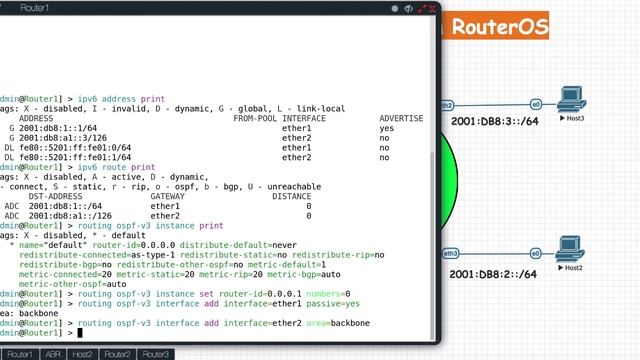Click the DST-ADDRESS column header
This screenshot has width=640, height=360.
[56, 196]
